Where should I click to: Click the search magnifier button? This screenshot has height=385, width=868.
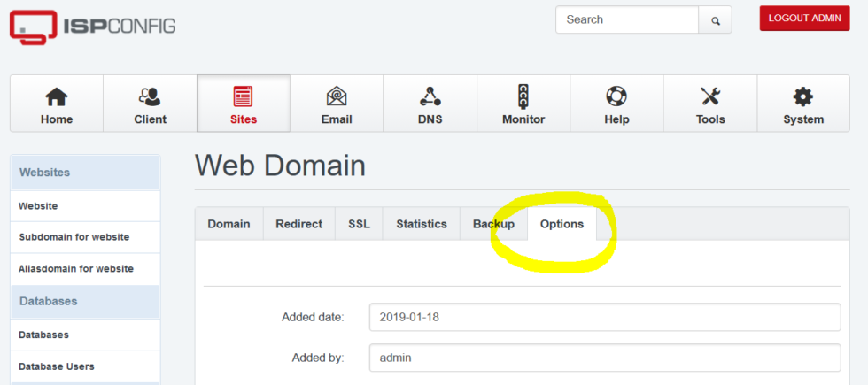coord(715,19)
